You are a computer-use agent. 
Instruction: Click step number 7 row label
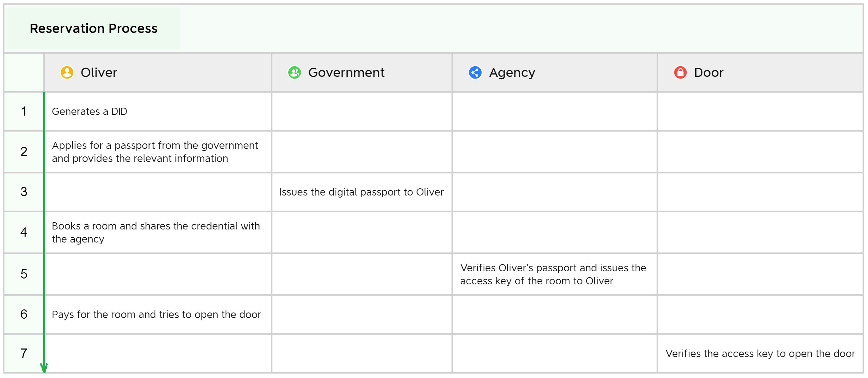point(24,353)
